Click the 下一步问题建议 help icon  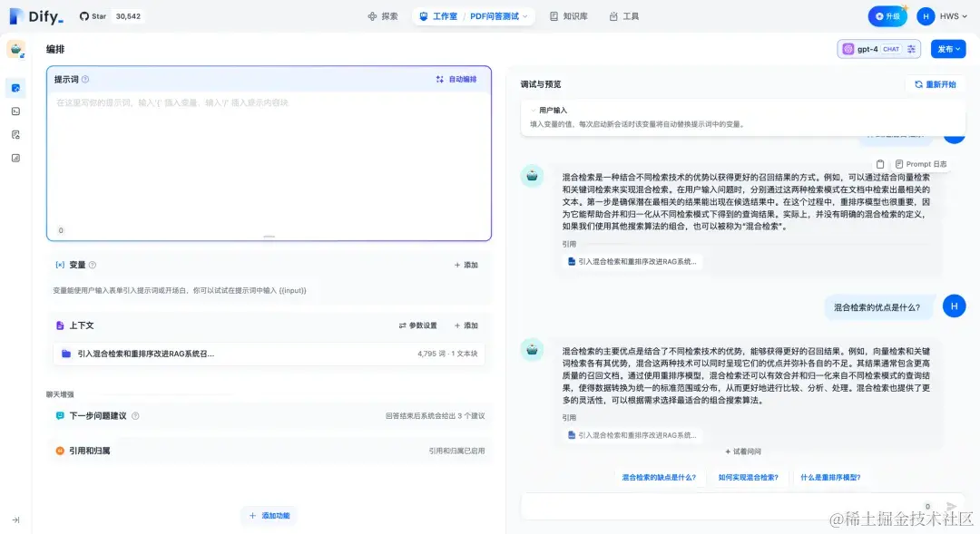point(135,415)
